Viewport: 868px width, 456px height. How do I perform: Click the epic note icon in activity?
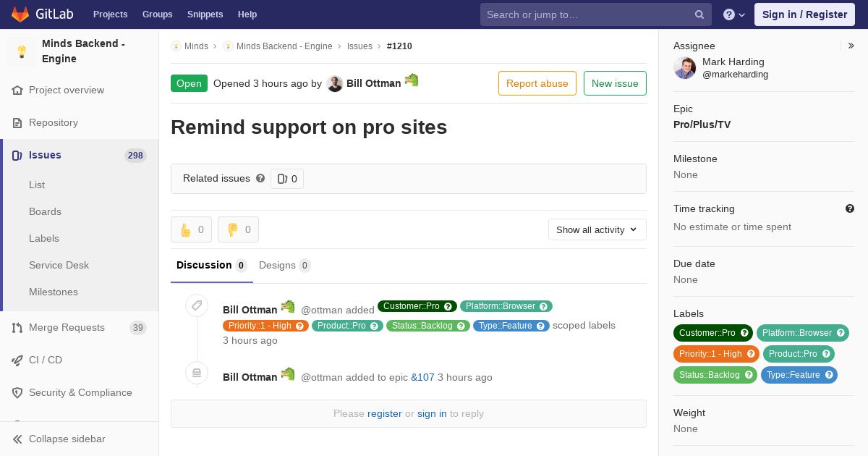point(197,373)
